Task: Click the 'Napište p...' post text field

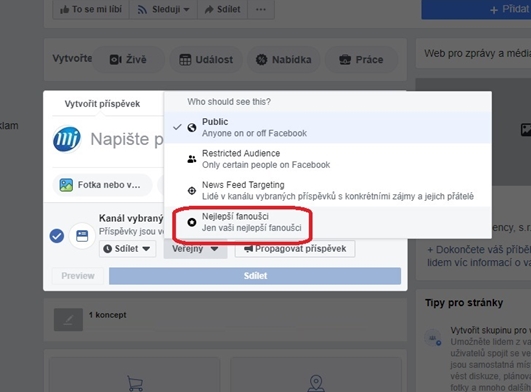Action: point(127,139)
